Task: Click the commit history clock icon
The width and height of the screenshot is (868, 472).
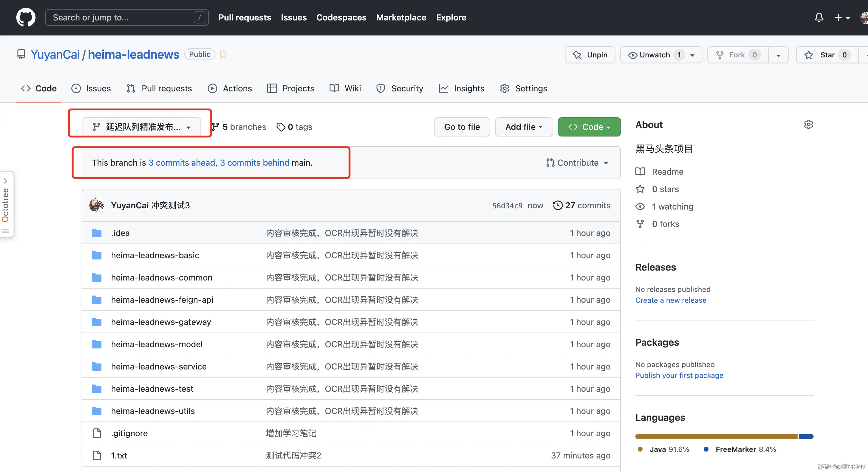Action: click(558, 205)
